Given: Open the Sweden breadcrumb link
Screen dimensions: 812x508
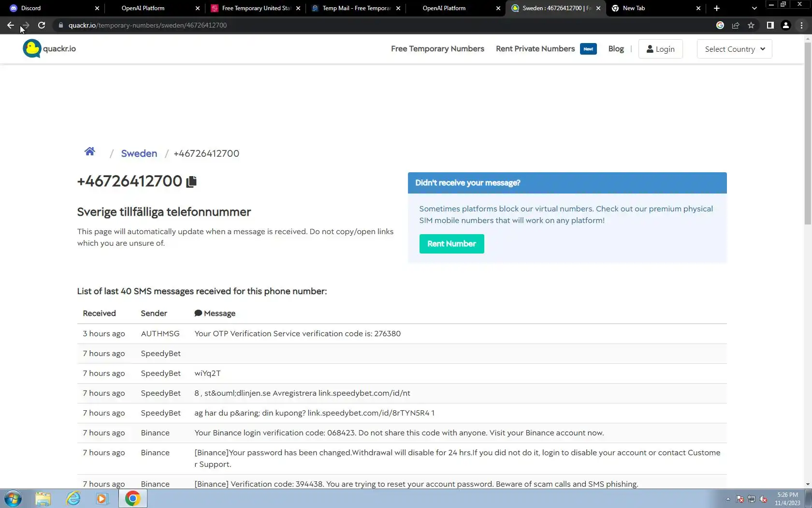Looking at the screenshot, I should [139, 153].
